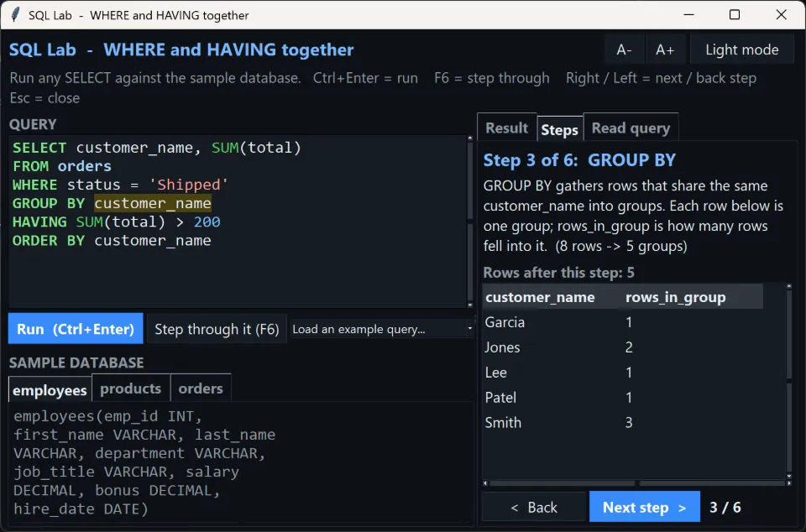The width and height of the screenshot is (806, 532).
Task: Go to previous step with Back
Action: click(x=534, y=507)
